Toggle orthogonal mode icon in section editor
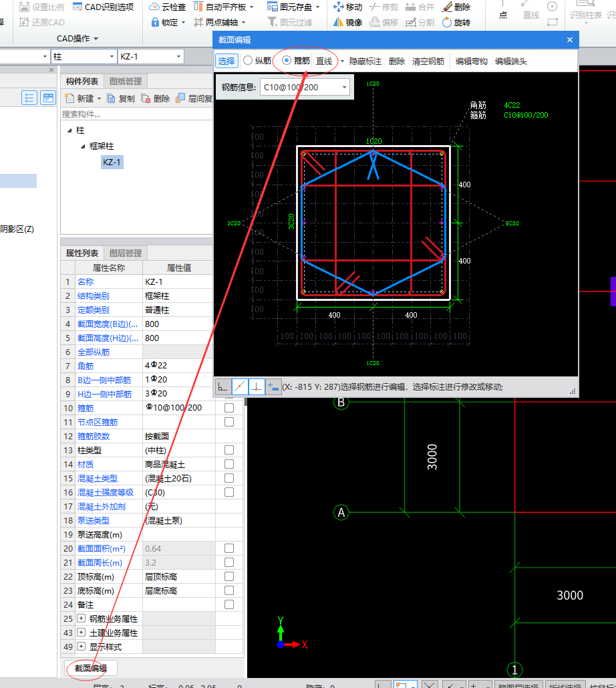The width and height of the screenshot is (616, 688). [222, 387]
